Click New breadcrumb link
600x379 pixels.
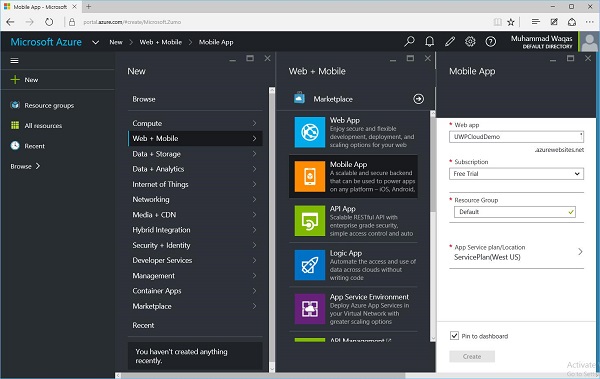click(x=116, y=42)
